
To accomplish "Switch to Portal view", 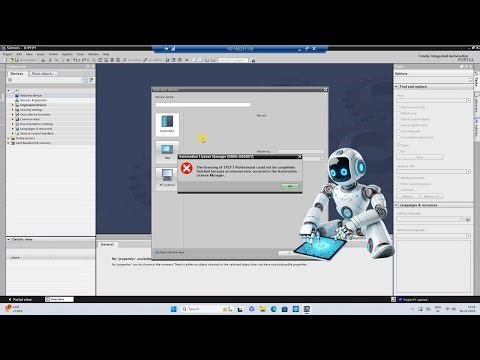I will 20,300.
